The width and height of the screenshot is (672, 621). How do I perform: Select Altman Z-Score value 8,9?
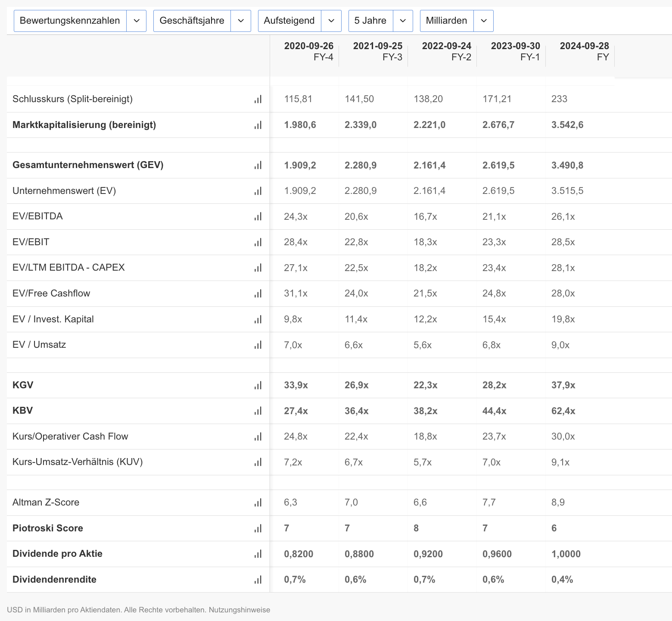558,502
